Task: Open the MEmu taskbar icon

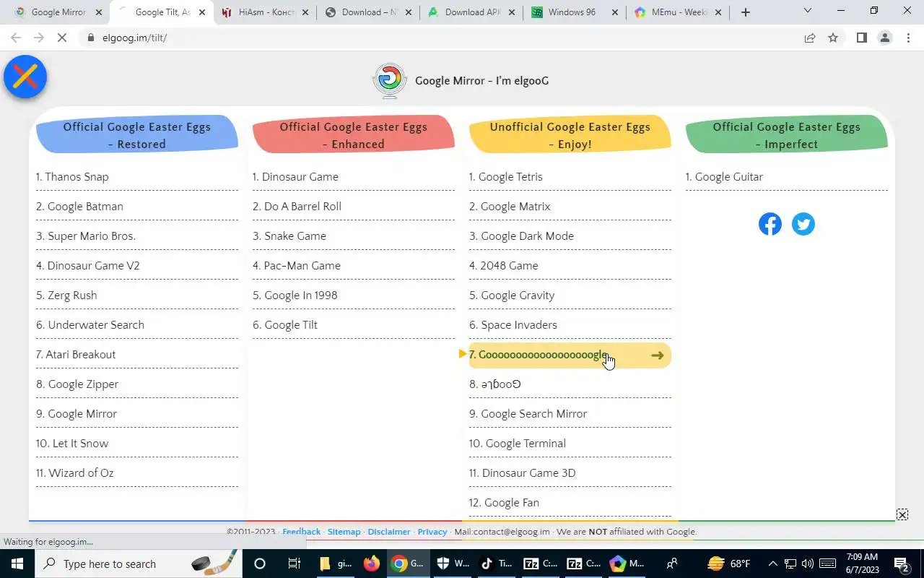Action: point(627,564)
